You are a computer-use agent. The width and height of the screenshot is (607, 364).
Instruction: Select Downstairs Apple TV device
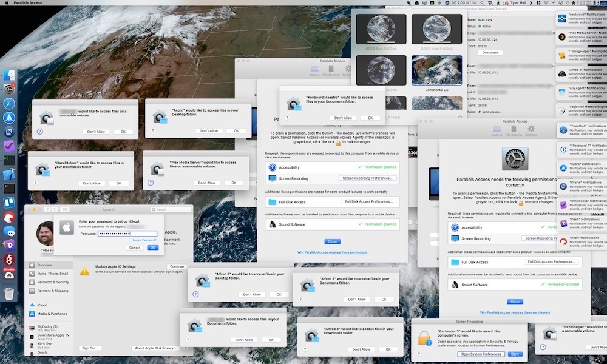(x=50, y=337)
